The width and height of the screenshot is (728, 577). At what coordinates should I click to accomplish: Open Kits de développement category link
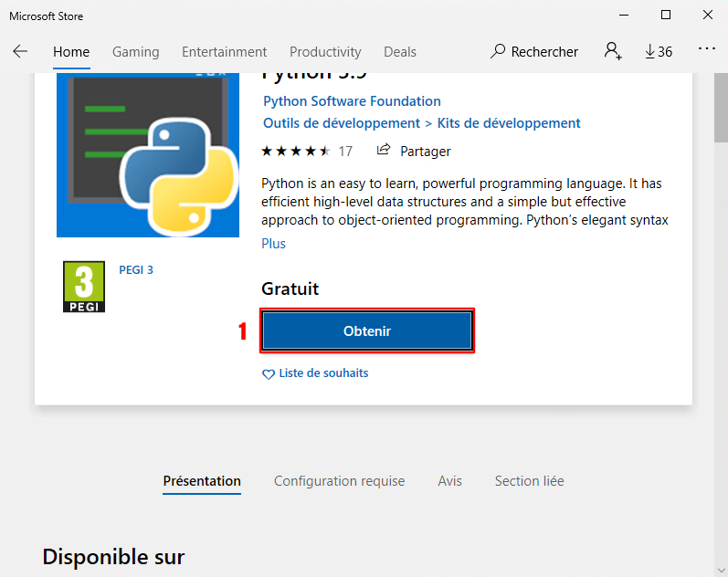coord(509,123)
